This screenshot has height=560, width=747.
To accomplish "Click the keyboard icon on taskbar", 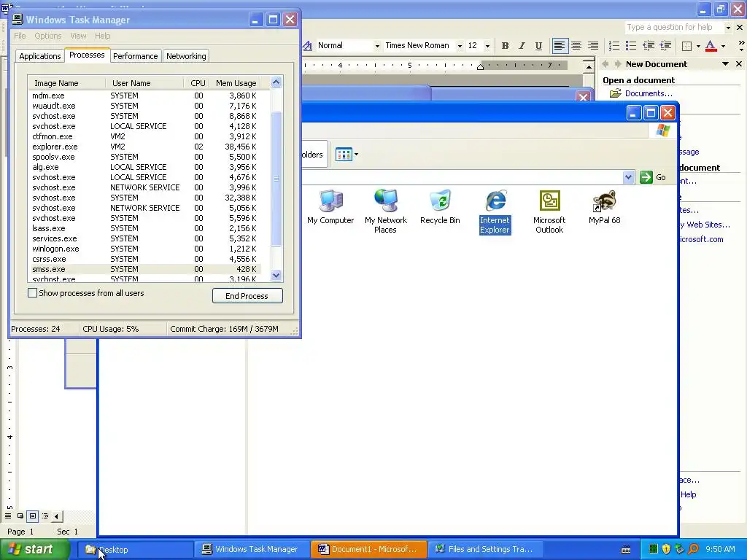I will click(626, 550).
